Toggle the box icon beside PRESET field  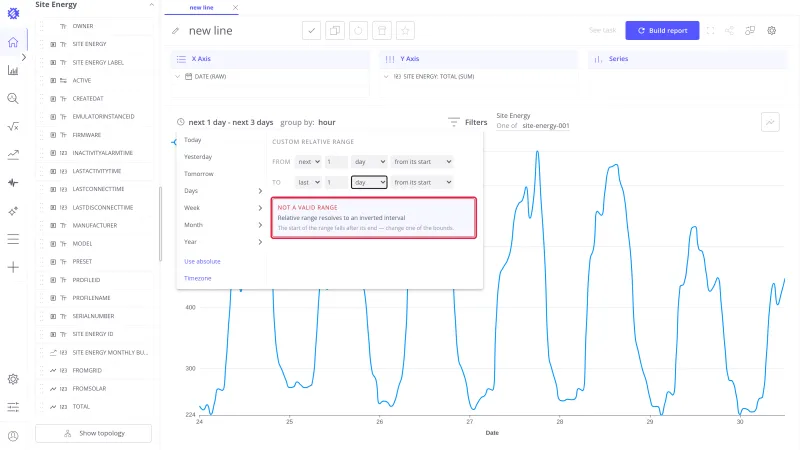pos(53,262)
